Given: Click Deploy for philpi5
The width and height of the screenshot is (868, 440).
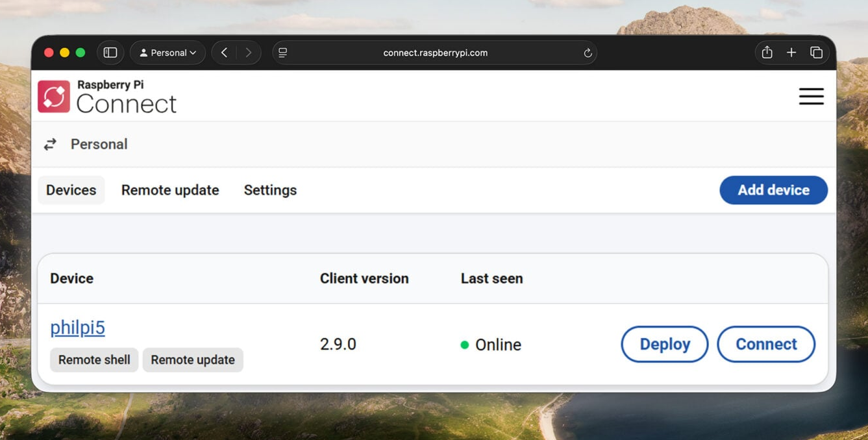Looking at the screenshot, I should [664, 344].
